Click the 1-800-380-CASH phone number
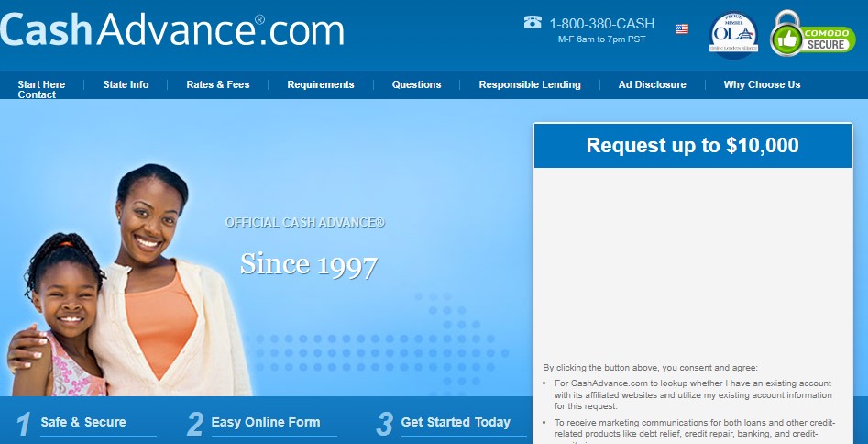The image size is (868, 444). (x=601, y=23)
